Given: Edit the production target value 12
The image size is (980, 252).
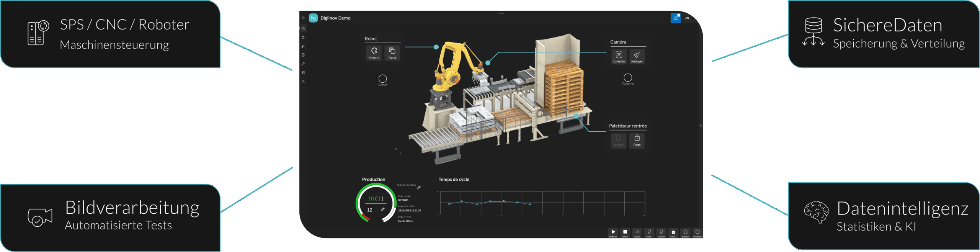Looking at the screenshot, I should tap(382, 209).
